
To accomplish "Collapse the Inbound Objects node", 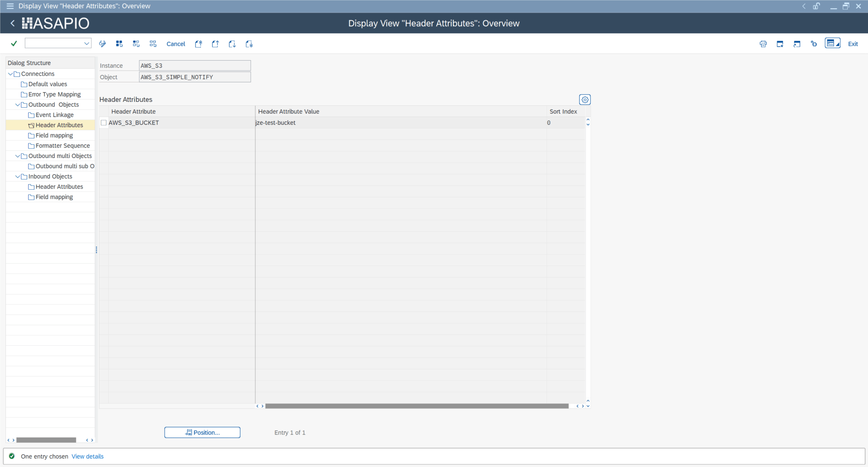I will pyautogui.click(x=18, y=176).
